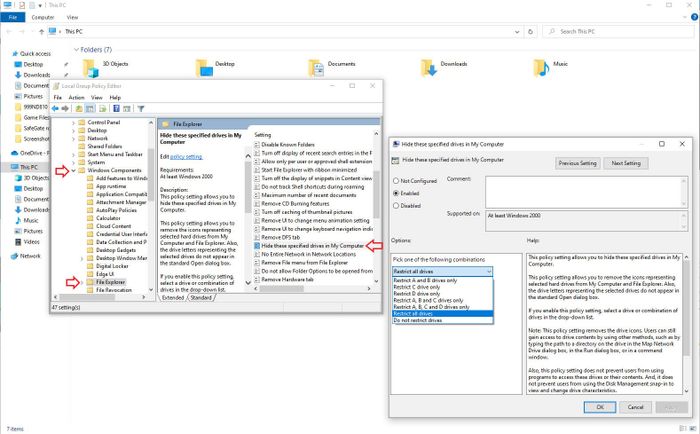The image size is (700, 434).
Task: Expand the Control Panel tree node
Action: click(x=74, y=122)
